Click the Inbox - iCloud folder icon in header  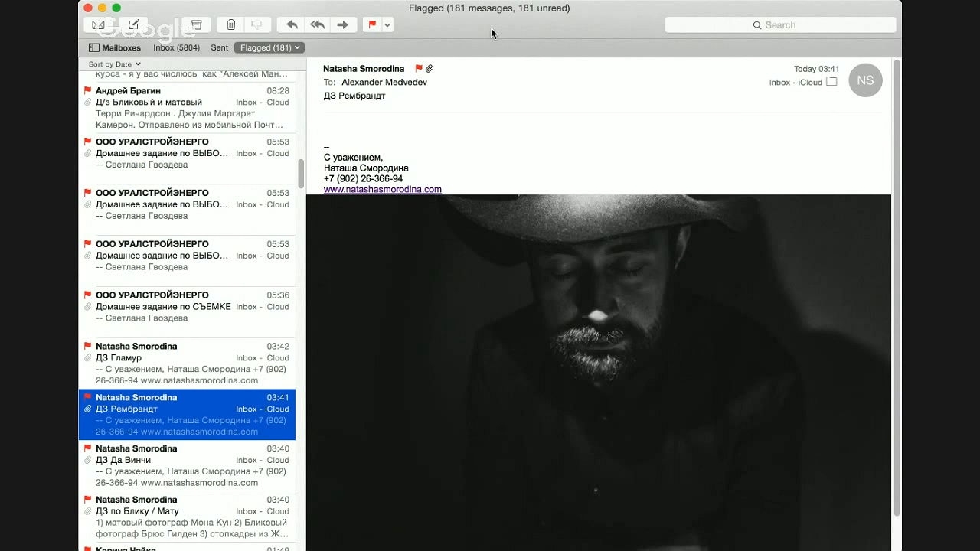point(831,82)
